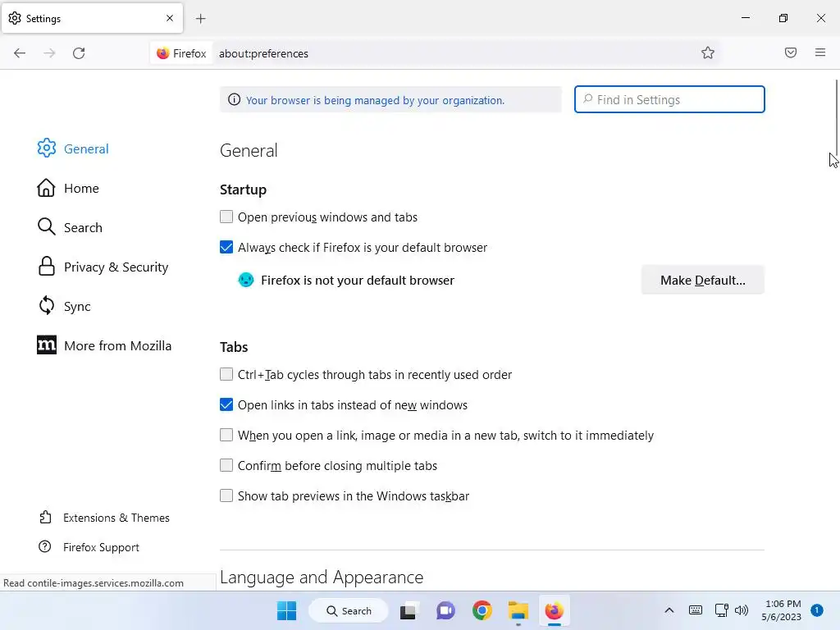This screenshot has height=630, width=840.
Task: Click the Privacy & Security lock icon
Action: tap(46, 267)
